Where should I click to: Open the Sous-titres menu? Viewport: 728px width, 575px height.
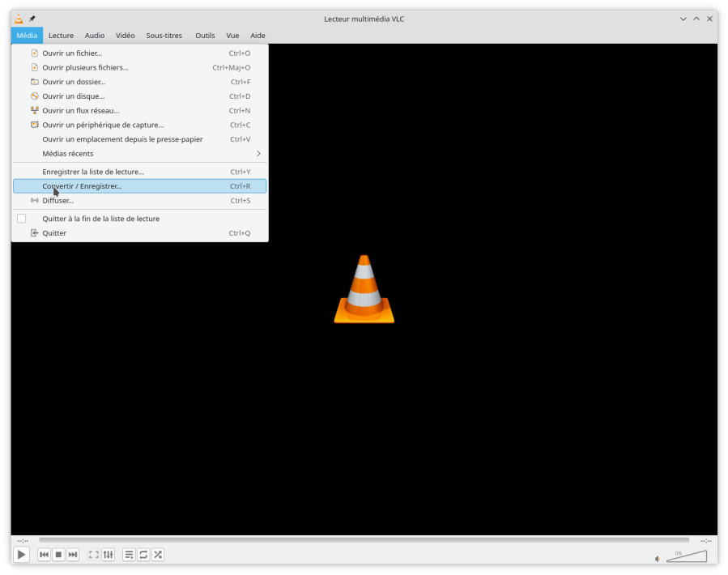[164, 36]
